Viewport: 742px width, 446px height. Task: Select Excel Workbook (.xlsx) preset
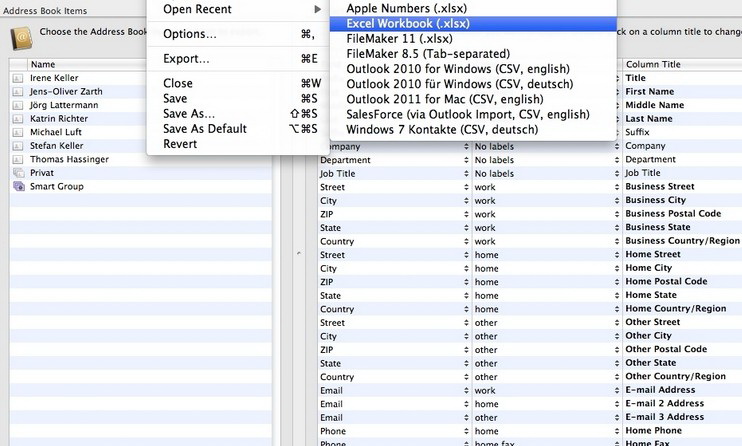(x=473, y=24)
